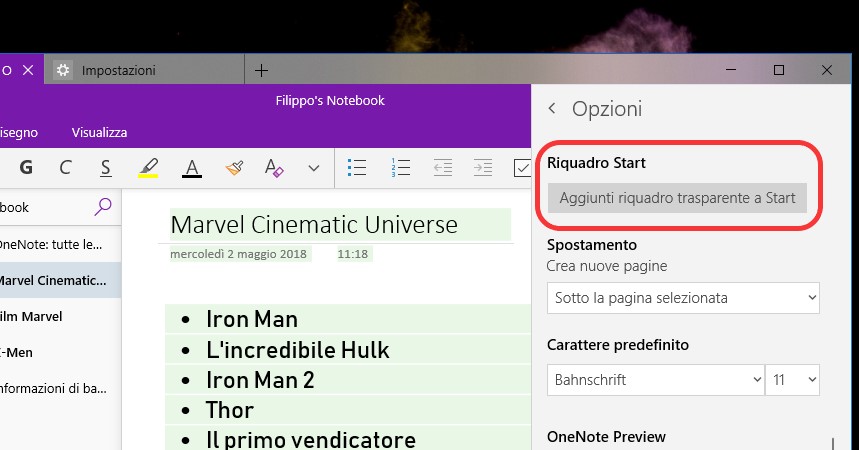Insert a numbered list
860x450 pixels.
(400, 167)
